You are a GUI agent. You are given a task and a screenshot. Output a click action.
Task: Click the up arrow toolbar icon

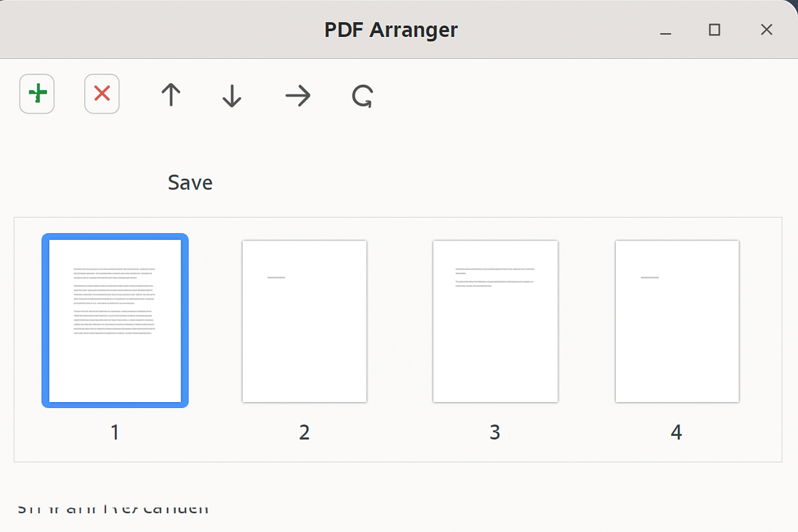(x=171, y=95)
